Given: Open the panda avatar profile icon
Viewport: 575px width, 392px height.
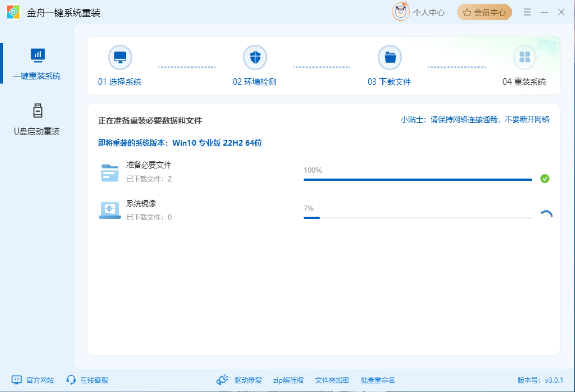Looking at the screenshot, I should coord(400,11).
